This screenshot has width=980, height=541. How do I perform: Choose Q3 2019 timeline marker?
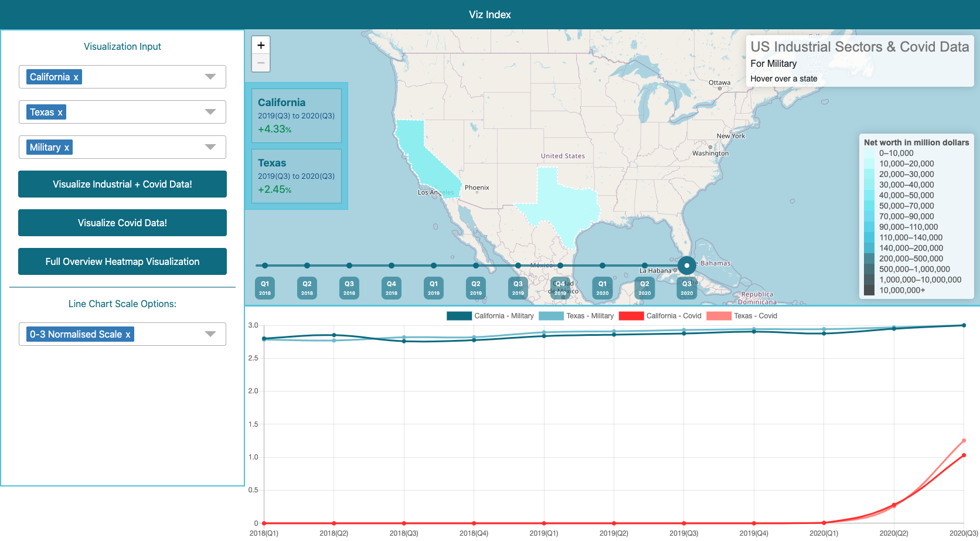click(518, 288)
